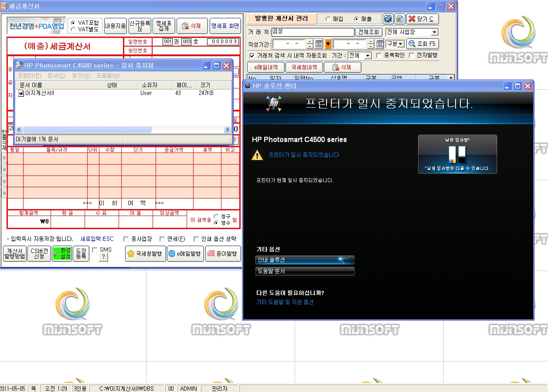Viewport: 548px width, 392px height.
Task: Enable 인쇄 옵션 생략 checkbox
Action: pyautogui.click(x=196, y=239)
